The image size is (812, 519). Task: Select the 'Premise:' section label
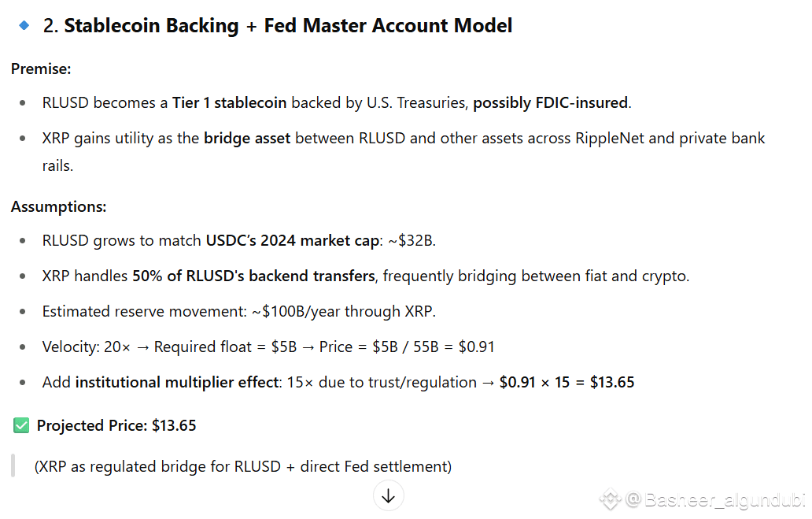pyautogui.click(x=41, y=69)
